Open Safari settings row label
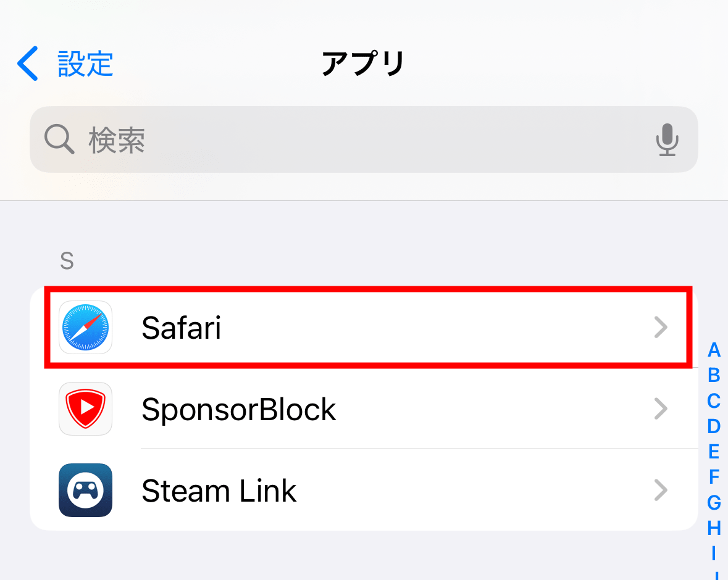Viewport: 728px width, 580px height. (x=181, y=328)
